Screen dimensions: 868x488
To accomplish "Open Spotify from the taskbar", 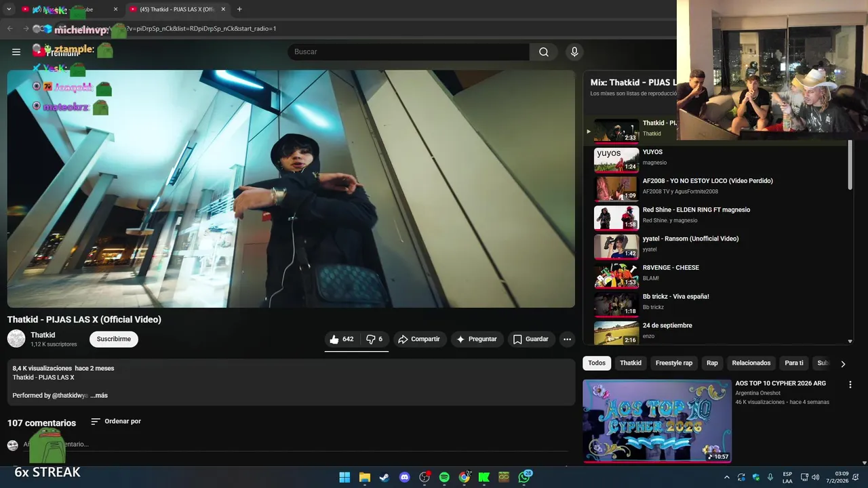I will pos(444,477).
